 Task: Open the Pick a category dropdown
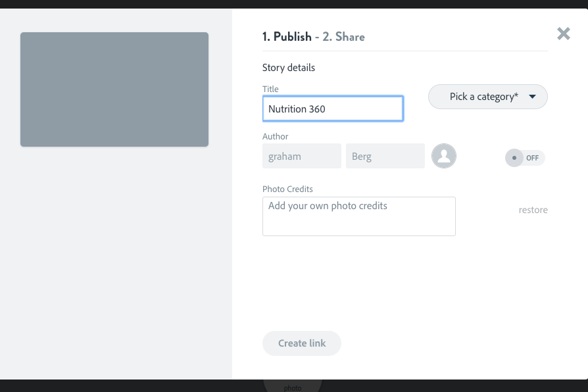coord(488,97)
